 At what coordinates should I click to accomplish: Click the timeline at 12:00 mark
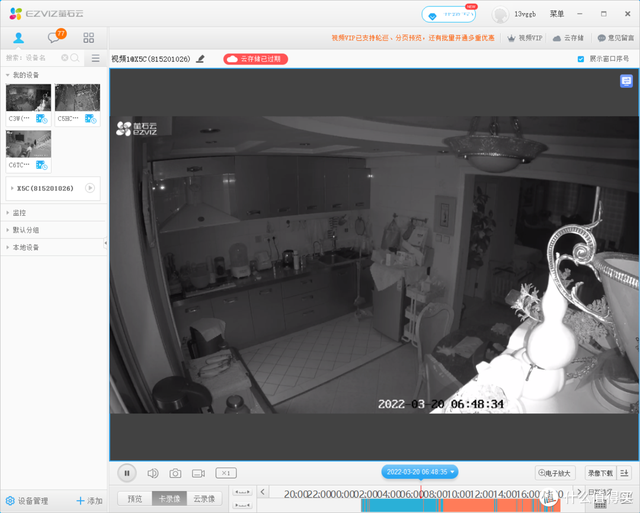478,494
